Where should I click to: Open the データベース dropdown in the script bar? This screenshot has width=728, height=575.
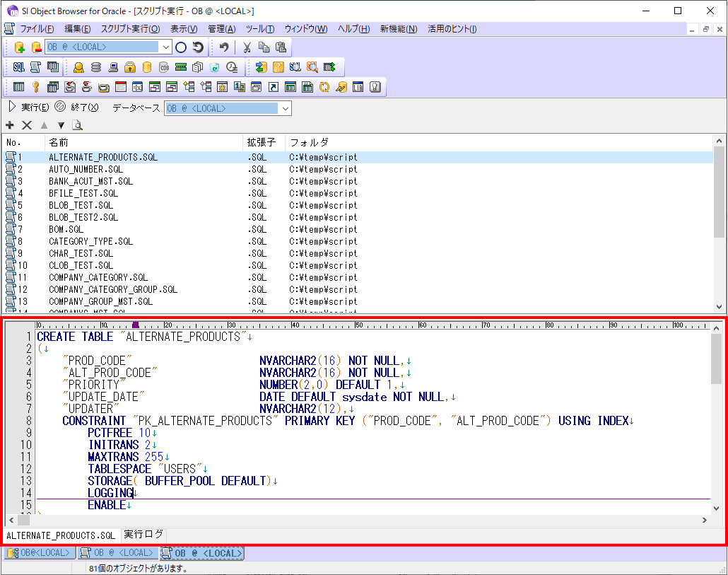point(284,108)
